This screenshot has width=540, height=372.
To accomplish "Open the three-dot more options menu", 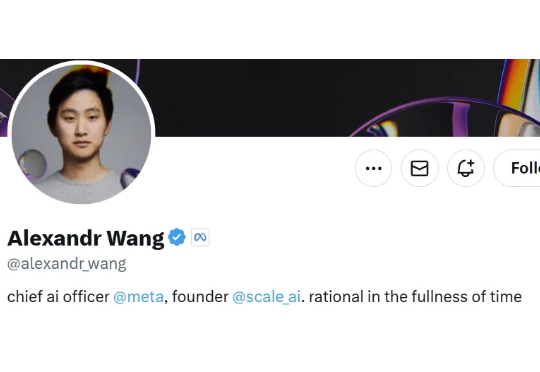I will 373,168.
